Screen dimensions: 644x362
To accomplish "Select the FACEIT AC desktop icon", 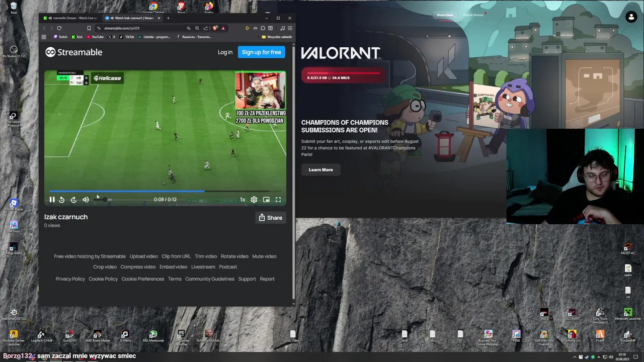I will tap(627, 249).
